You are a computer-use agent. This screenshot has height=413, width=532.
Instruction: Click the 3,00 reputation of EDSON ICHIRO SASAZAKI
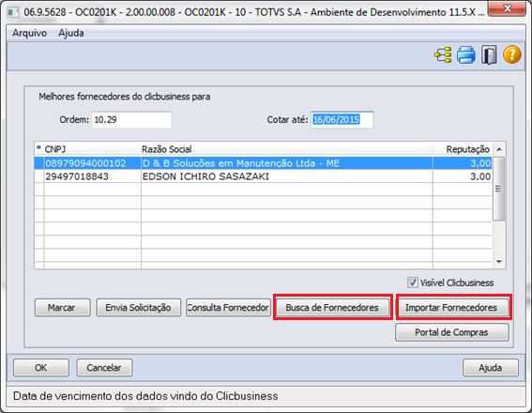click(463, 176)
